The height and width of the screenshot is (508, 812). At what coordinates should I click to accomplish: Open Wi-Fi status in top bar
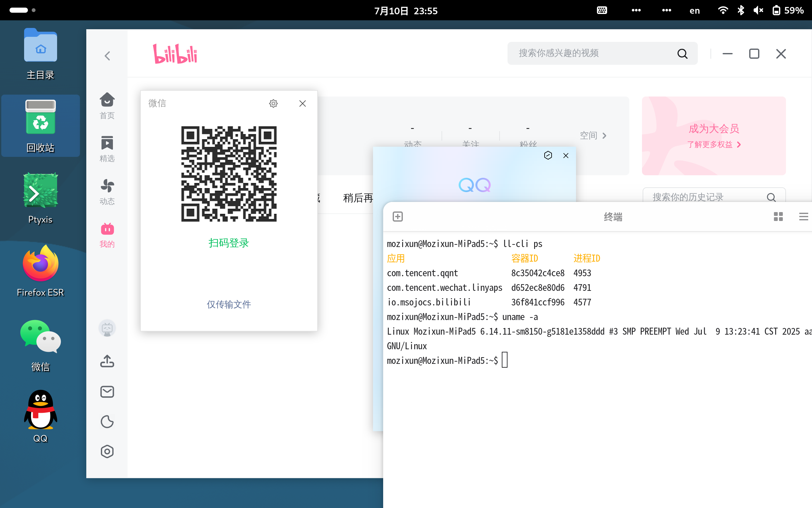pyautogui.click(x=723, y=10)
